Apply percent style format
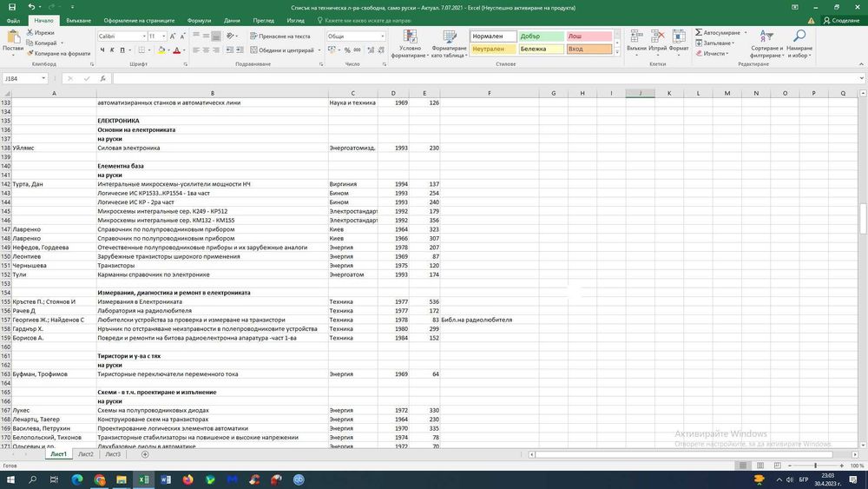This screenshot has width=868, height=489. (347, 50)
